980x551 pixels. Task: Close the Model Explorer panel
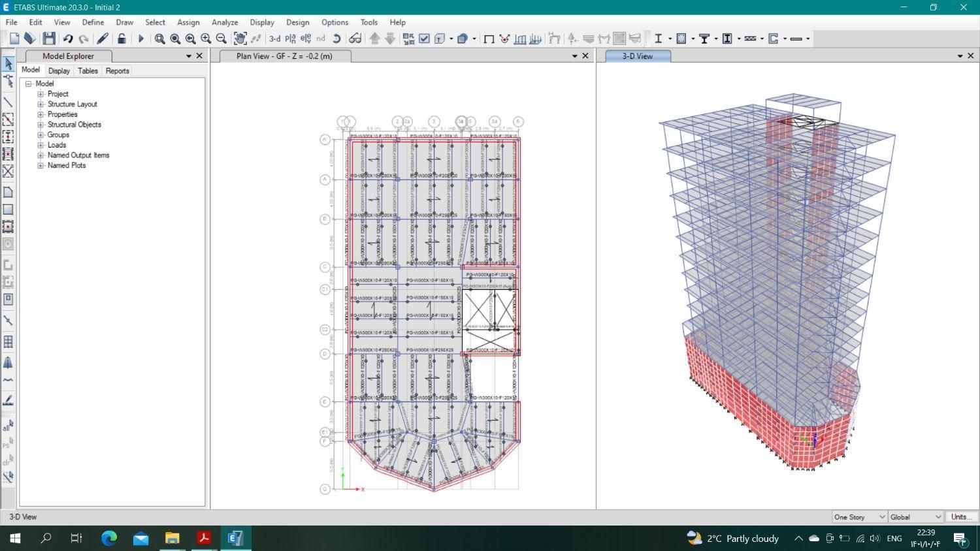click(x=200, y=56)
